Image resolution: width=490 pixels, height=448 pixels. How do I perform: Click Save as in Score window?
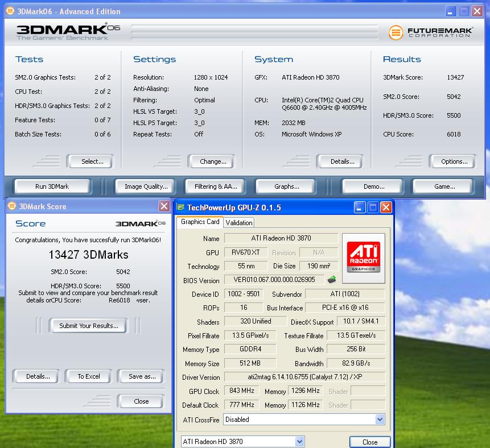(x=141, y=376)
